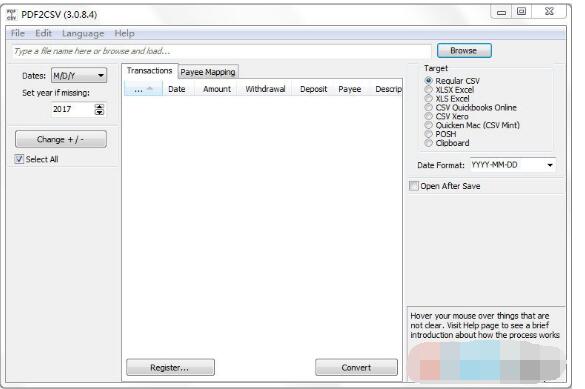
Task: Switch to the Payee Mapping tab
Action: (208, 72)
